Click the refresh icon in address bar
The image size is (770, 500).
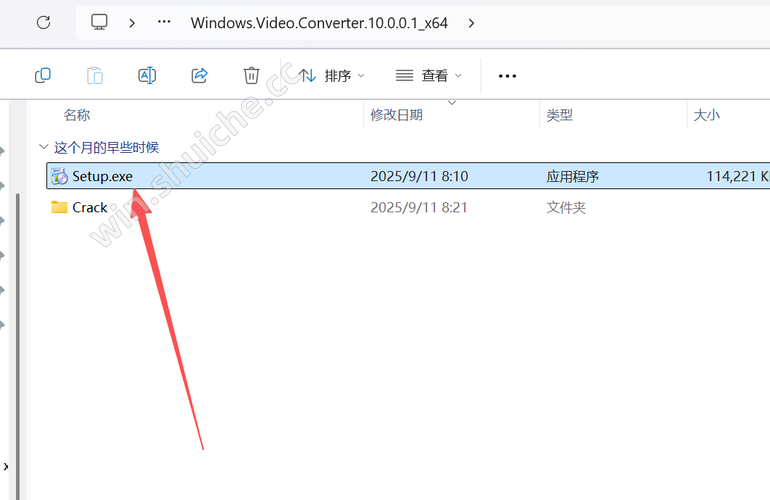(44, 23)
